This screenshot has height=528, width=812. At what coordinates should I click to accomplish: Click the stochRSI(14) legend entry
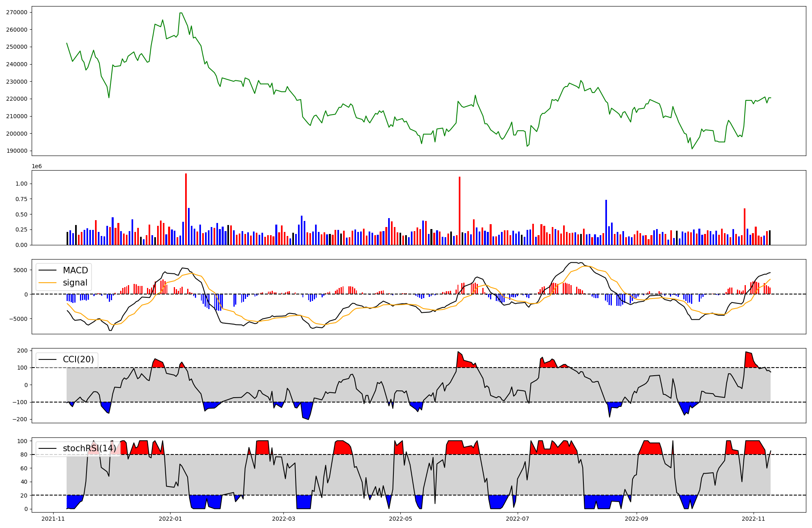tap(89, 448)
